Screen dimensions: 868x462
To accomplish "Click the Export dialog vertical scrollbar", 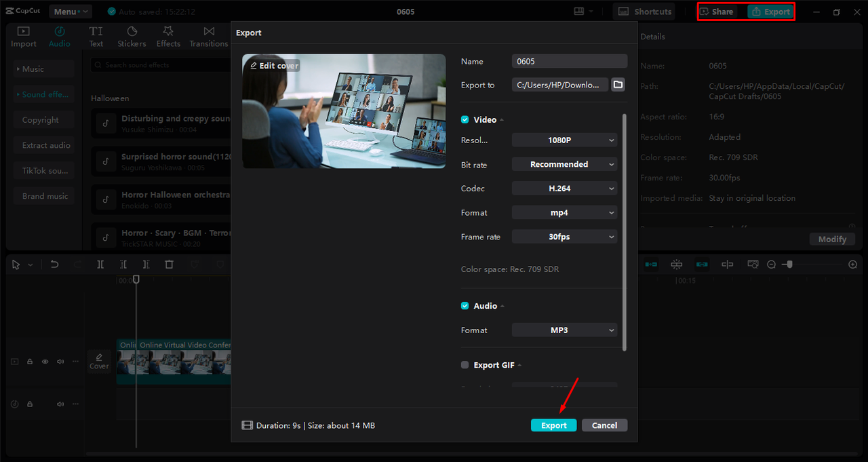I will pos(625,232).
